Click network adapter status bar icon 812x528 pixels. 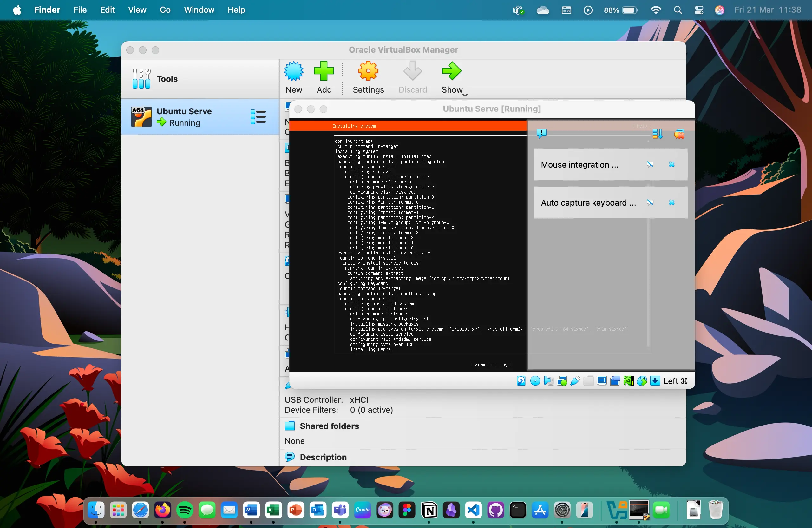pos(561,381)
